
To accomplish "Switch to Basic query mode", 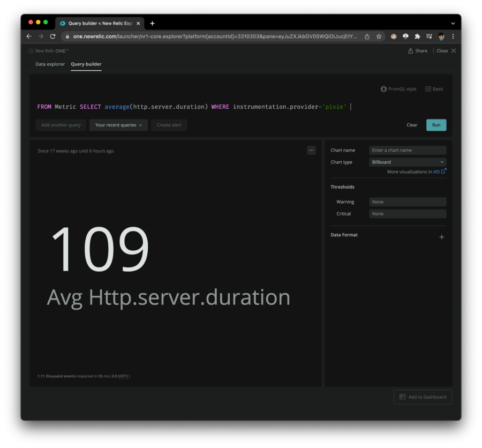I will [x=434, y=89].
